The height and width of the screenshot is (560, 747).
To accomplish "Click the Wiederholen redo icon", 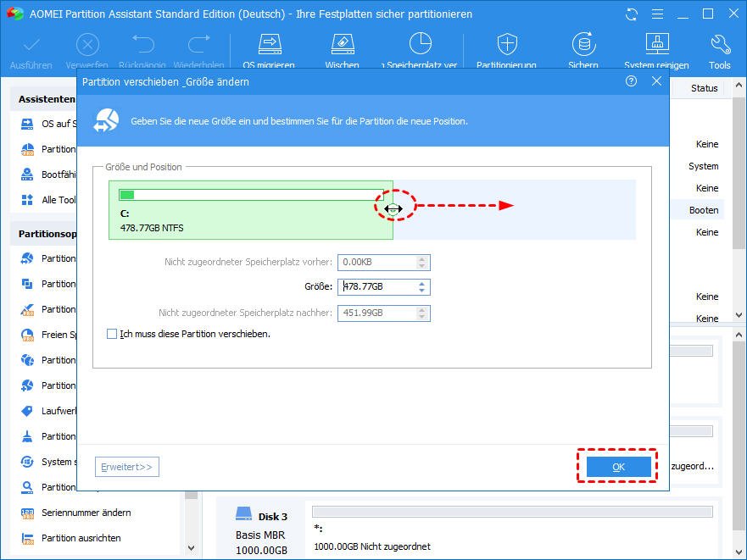I will [198, 44].
